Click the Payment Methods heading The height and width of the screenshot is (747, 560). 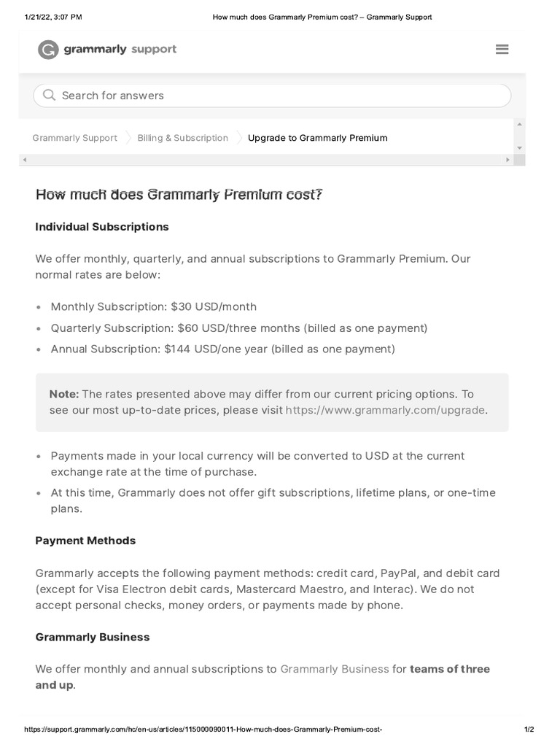pos(85,541)
